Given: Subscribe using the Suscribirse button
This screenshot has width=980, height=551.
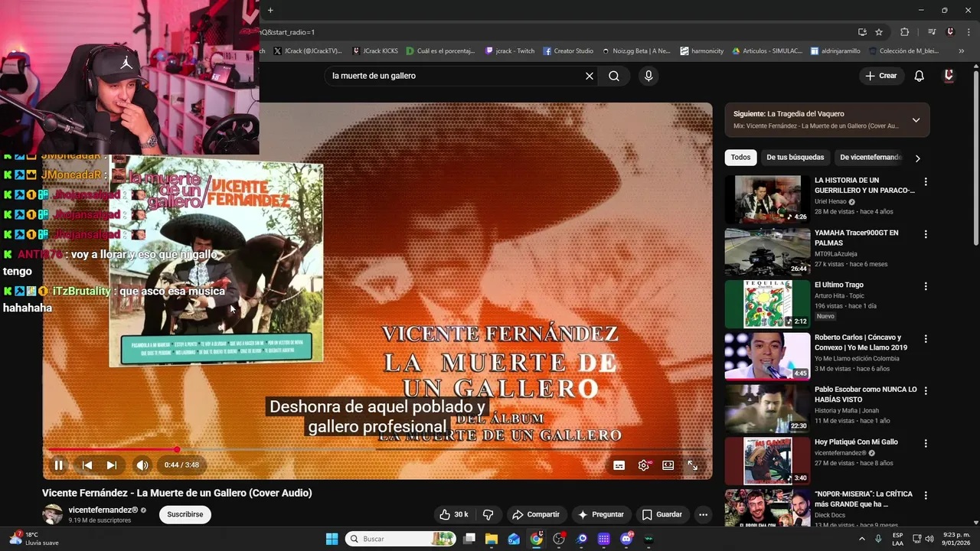Looking at the screenshot, I should coord(185,514).
